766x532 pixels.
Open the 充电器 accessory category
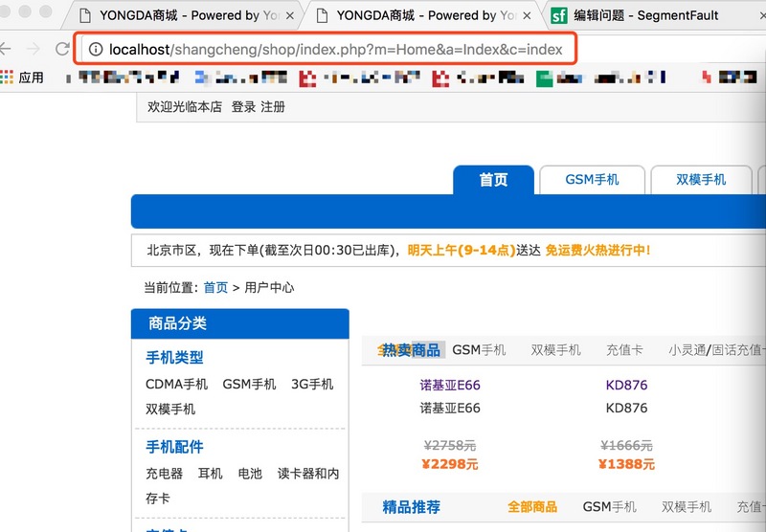(164, 474)
